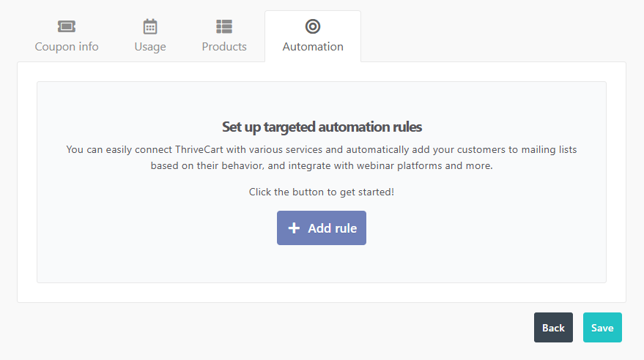Click the 'Add rule' text label
The width and height of the screenshot is (644, 360).
[332, 228]
